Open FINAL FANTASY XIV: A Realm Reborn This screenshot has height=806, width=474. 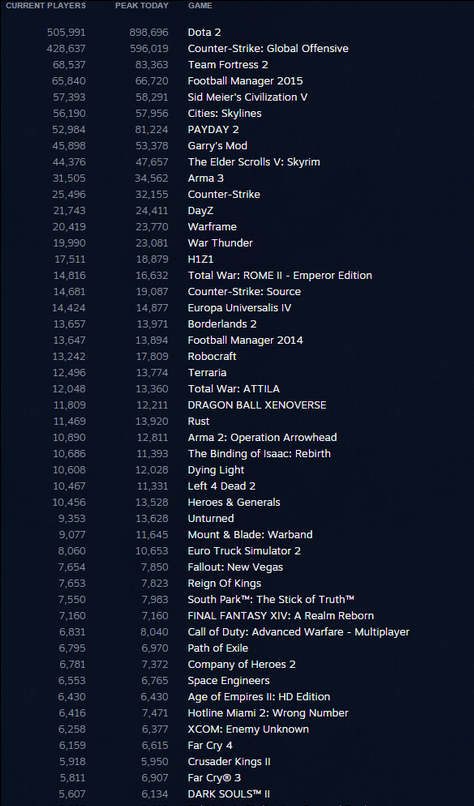tap(281, 615)
